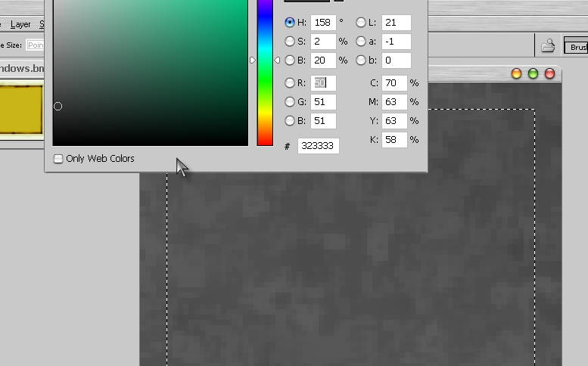Click the hex color field showing 323333

pyautogui.click(x=318, y=146)
